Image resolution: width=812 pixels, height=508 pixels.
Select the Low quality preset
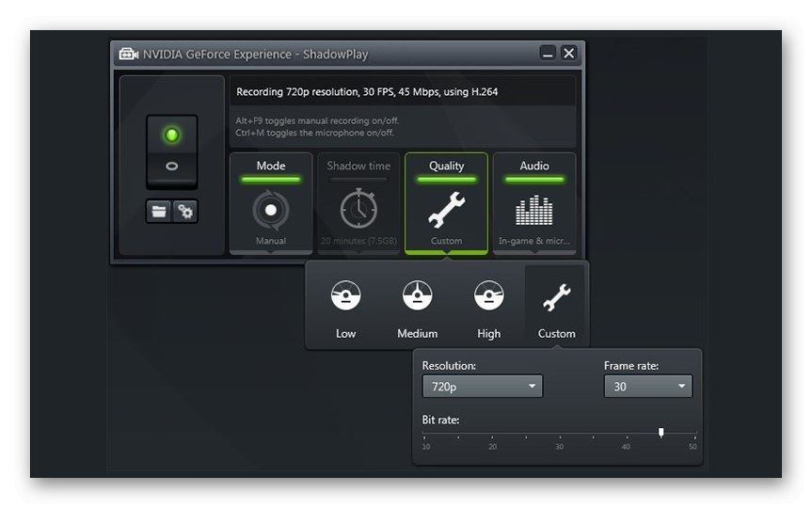tap(345, 310)
